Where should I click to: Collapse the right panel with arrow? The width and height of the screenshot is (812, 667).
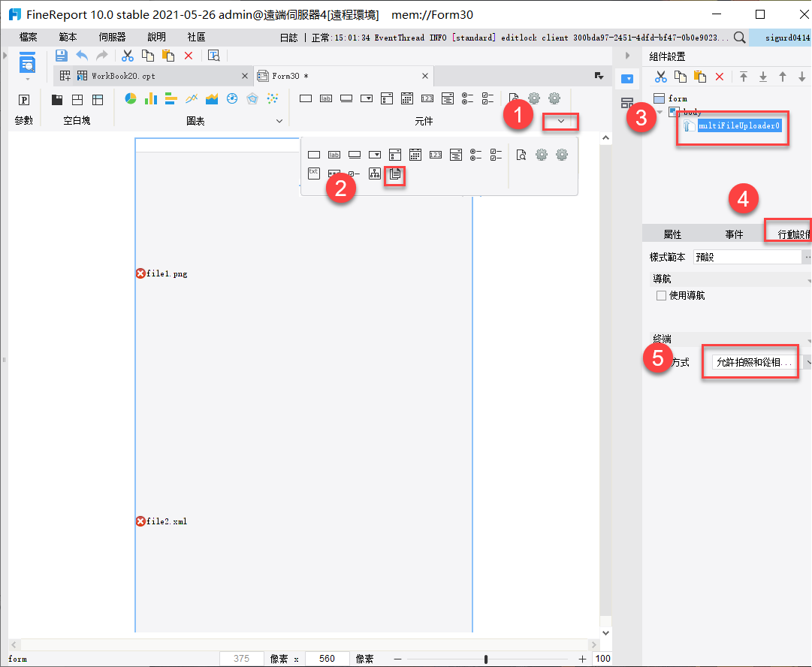pos(627,56)
